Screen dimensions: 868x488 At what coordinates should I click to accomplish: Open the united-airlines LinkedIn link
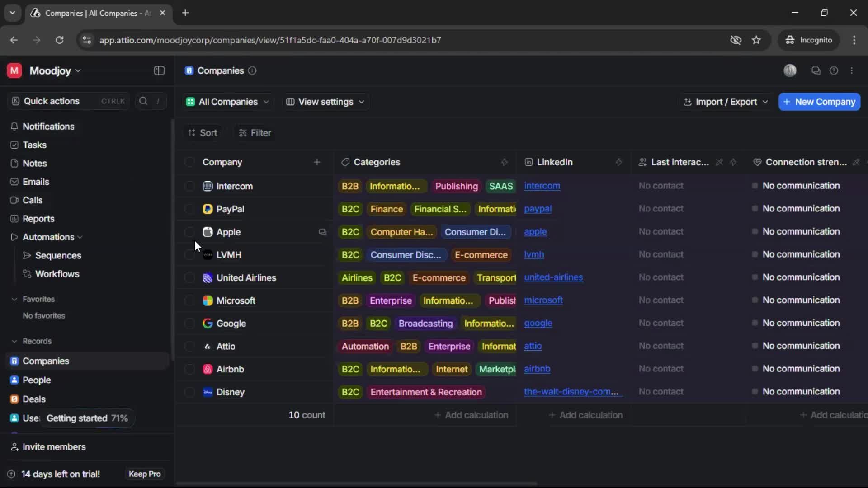554,277
